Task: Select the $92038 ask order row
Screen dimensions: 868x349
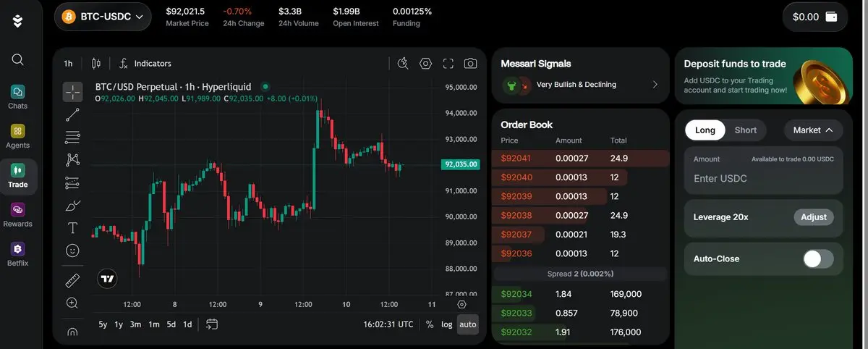Action: tap(581, 215)
